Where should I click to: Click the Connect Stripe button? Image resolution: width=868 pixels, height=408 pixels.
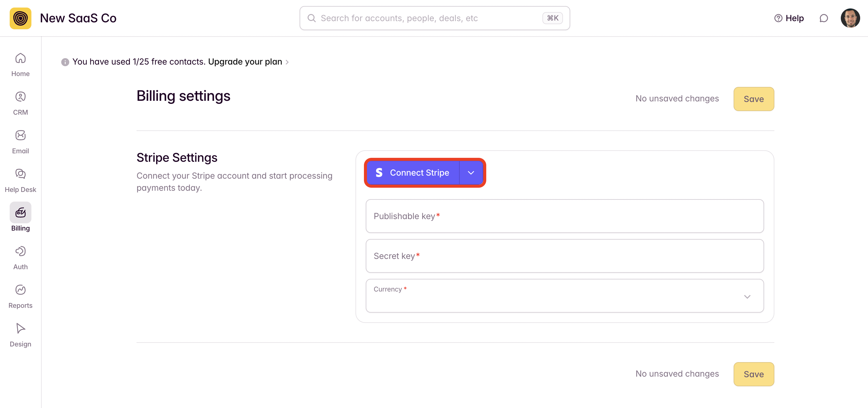click(413, 173)
